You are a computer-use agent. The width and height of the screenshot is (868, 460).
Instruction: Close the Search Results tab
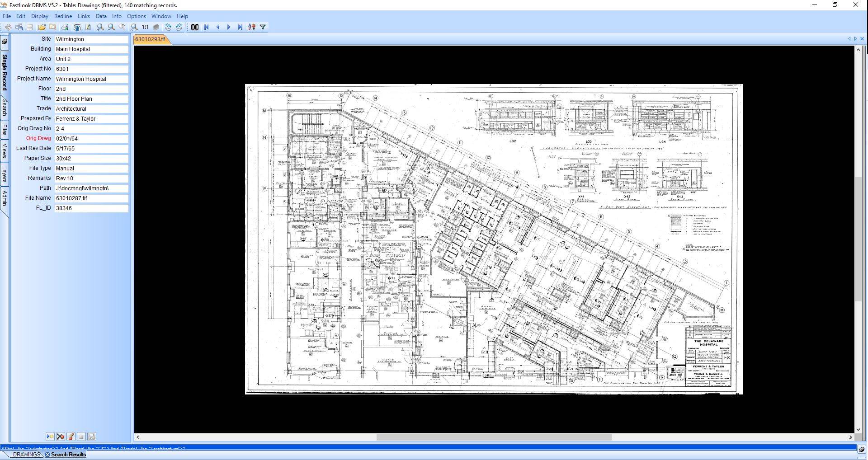coord(47,455)
